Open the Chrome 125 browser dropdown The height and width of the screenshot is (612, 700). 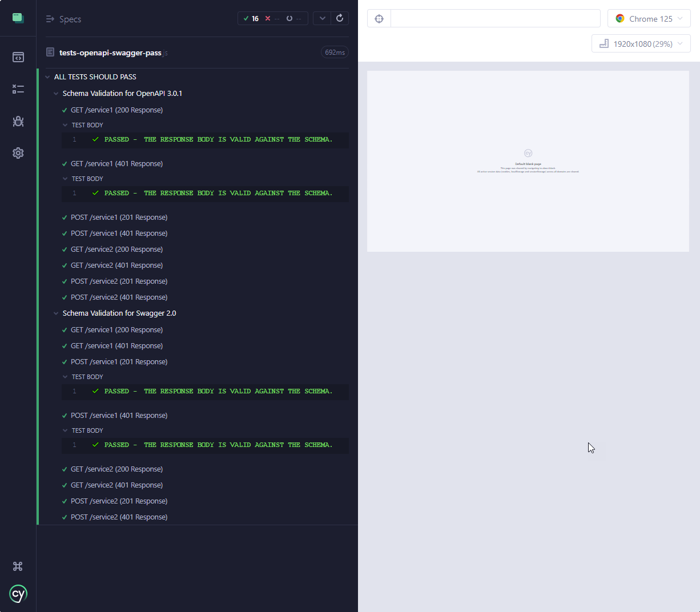point(649,19)
